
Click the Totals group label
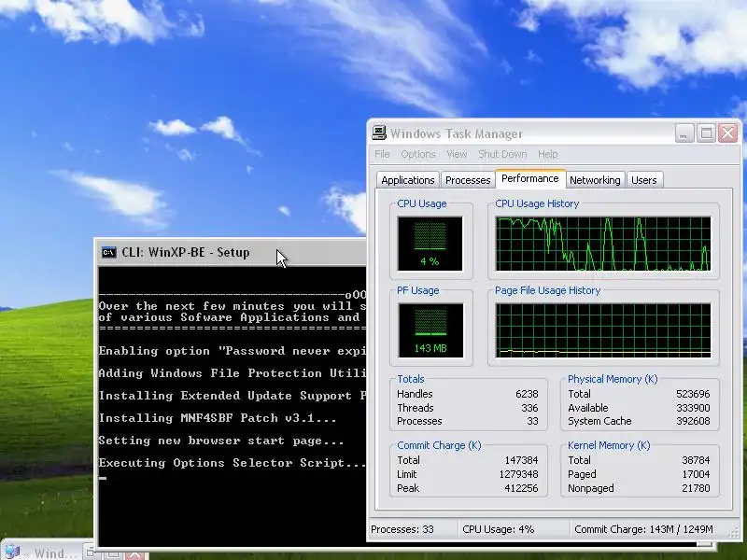(x=411, y=379)
